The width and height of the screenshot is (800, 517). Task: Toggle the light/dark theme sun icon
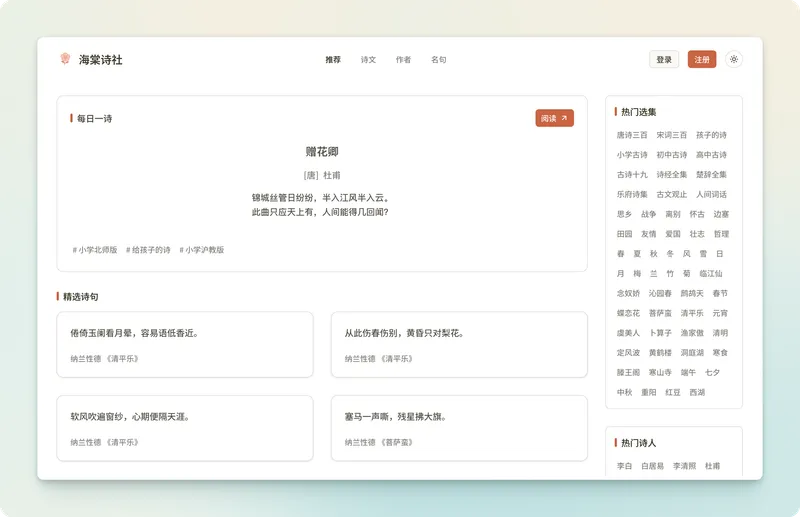click(734, 59)
